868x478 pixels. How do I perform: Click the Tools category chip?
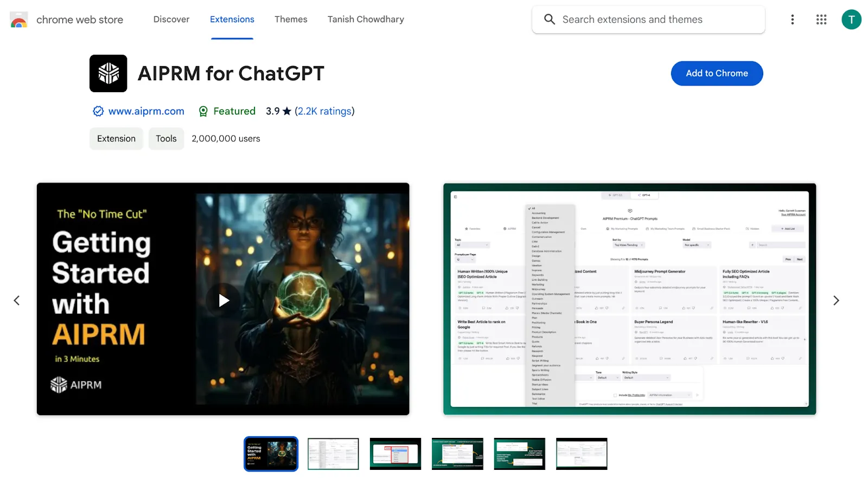(x=166, y=139)
